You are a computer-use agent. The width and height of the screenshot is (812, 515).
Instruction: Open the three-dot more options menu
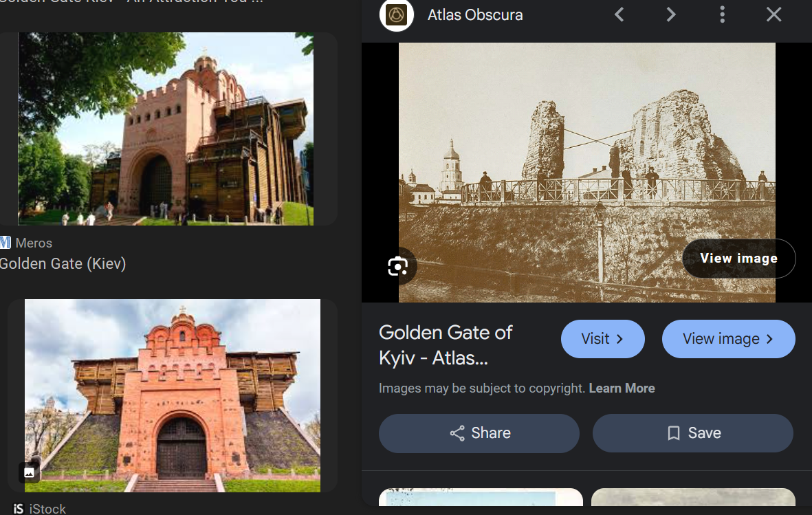tap(722, 14)
